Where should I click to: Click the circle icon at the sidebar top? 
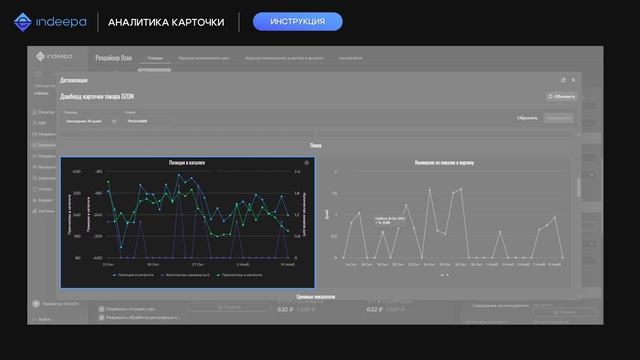click(38, 74)
